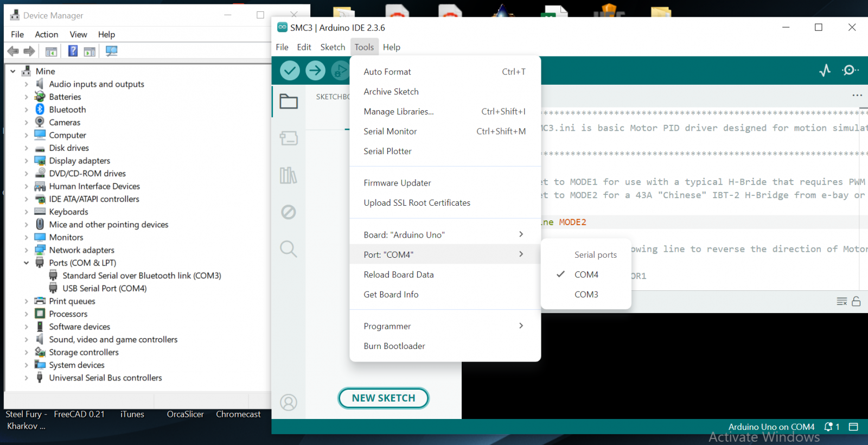This screenshot has width=868, height=445.
Task: Open the Boards Manager sidebar icon
Action: click(289, 138)
